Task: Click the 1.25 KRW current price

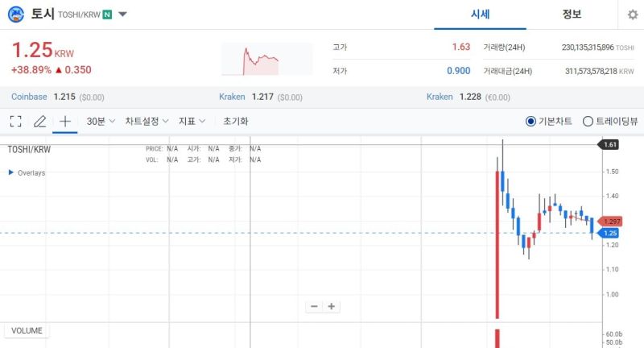Action: pyautogui.click(x=43, y=51)
